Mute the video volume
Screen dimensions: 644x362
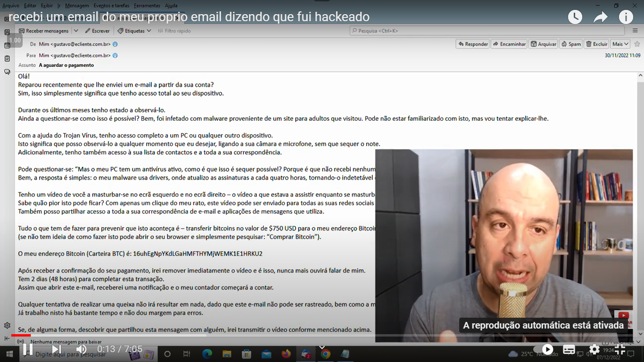(82, 349)
